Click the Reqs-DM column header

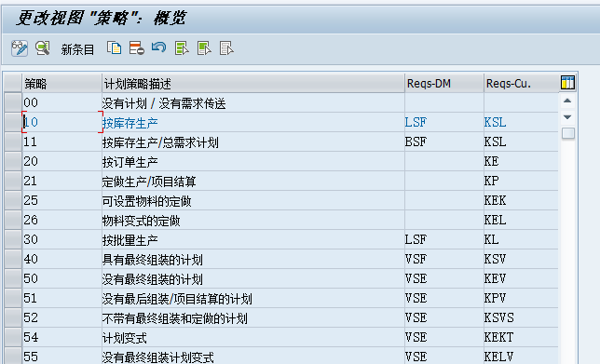point(444,83)
